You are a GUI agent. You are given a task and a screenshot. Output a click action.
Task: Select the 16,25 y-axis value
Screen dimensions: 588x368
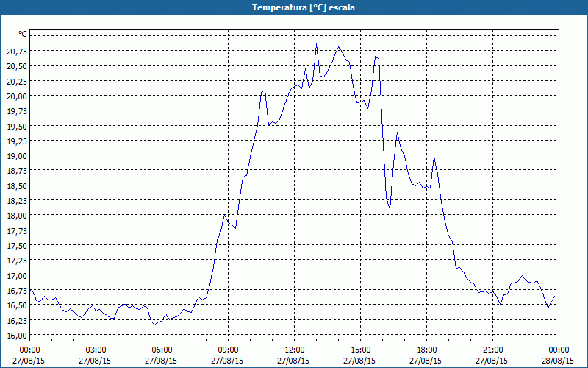(17, 321)
